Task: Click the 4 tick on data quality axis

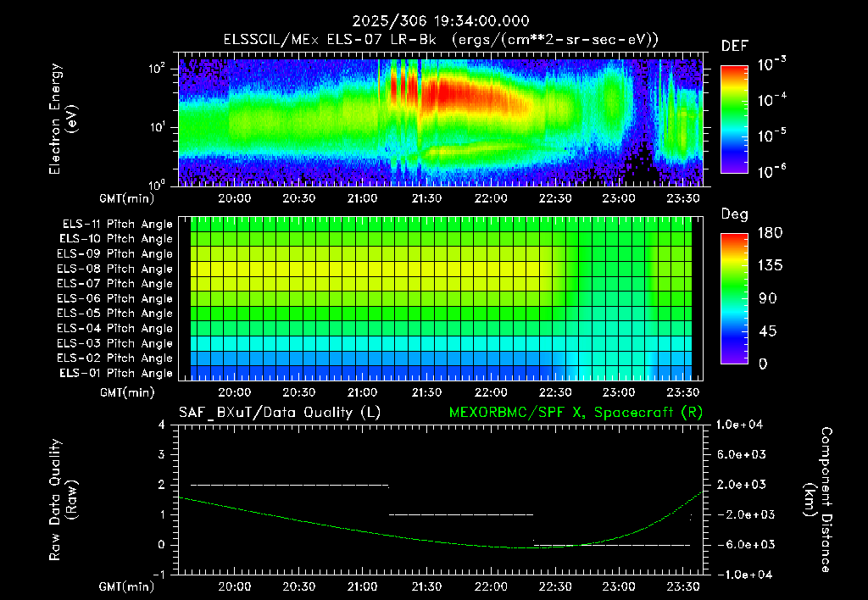Action: [162, 425]
